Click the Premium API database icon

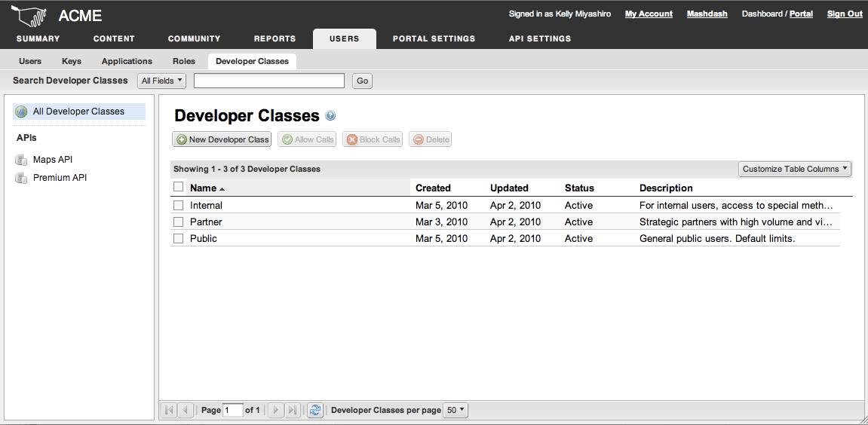[x=21, y=178]
